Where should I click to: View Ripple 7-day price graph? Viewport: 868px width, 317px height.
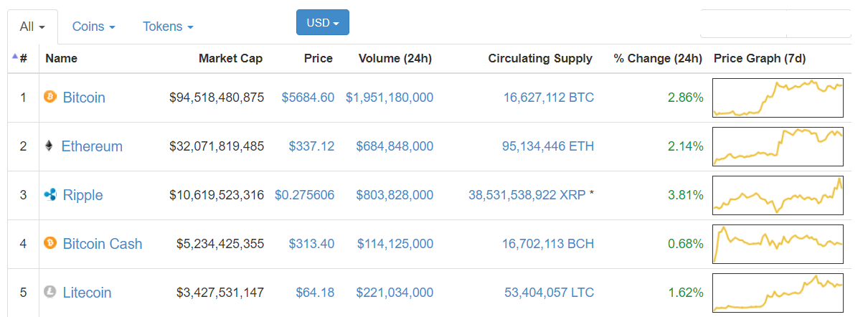(778, 195)
